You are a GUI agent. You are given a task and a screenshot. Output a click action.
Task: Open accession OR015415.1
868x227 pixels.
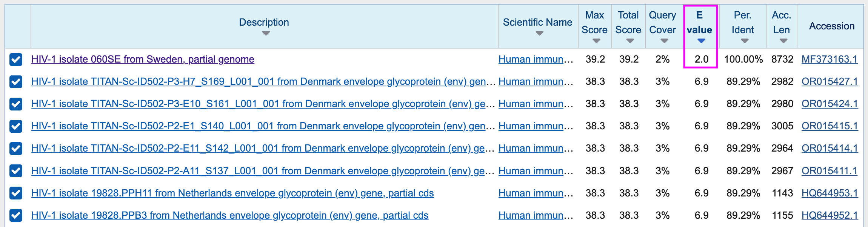pyautogui.click(x=830, y=126)
